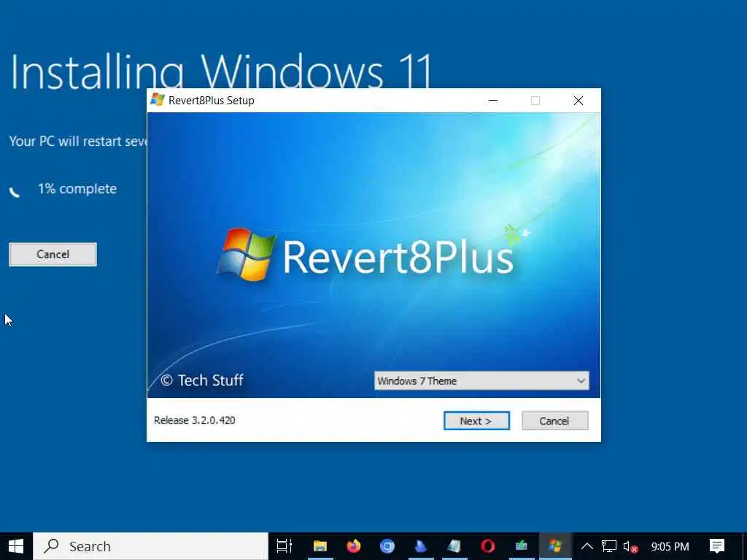Open the 9:05 PM clock
Viewport: 747px width, 560px height.
670,547
